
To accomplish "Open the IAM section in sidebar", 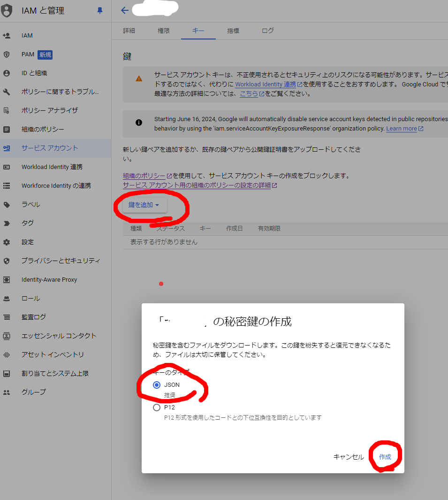I will pos(27,35).
